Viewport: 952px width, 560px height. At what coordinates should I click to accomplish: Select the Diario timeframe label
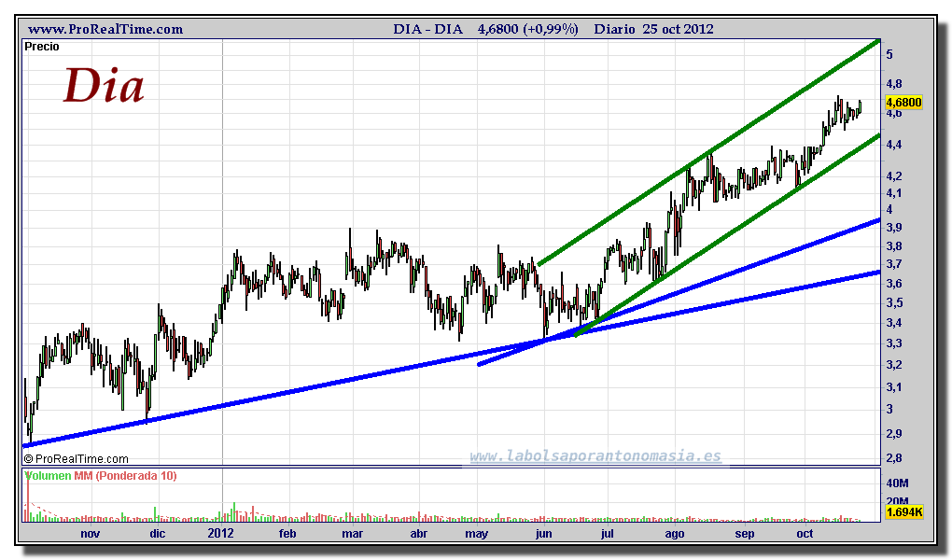(x=614, y=29)
